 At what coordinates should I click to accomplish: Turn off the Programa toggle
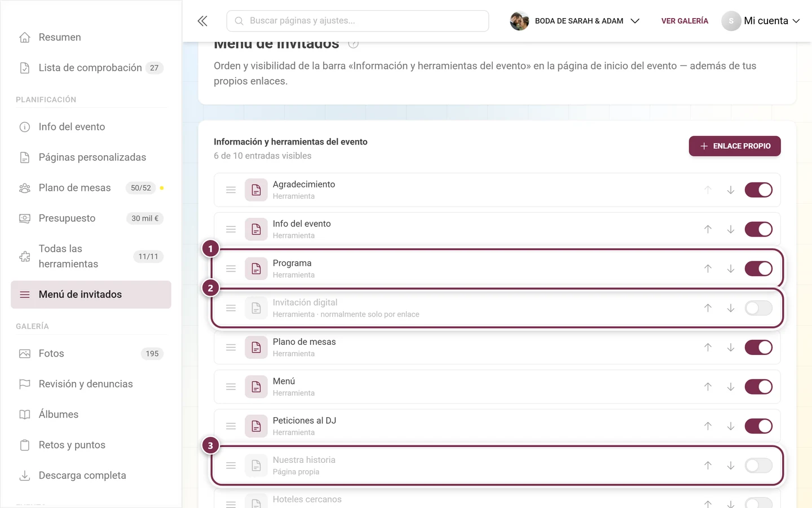click(758, 269)
